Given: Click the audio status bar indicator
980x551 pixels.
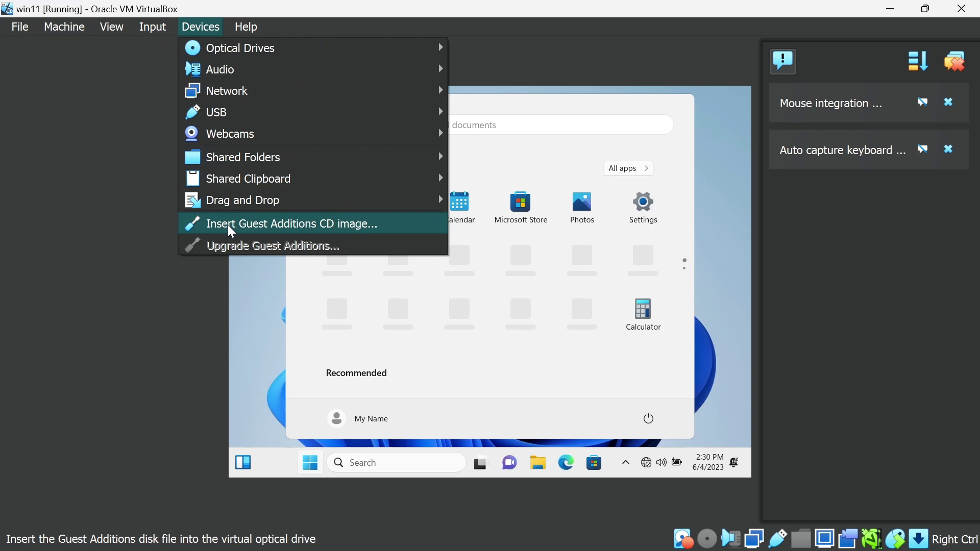Looking at the screenshot, I should 731,539.
